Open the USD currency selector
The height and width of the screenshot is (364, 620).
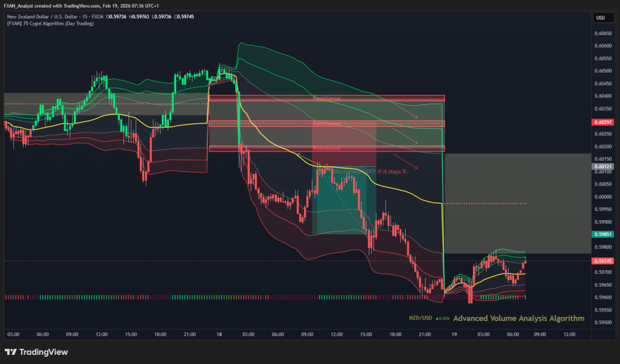(x=601, y=18)
